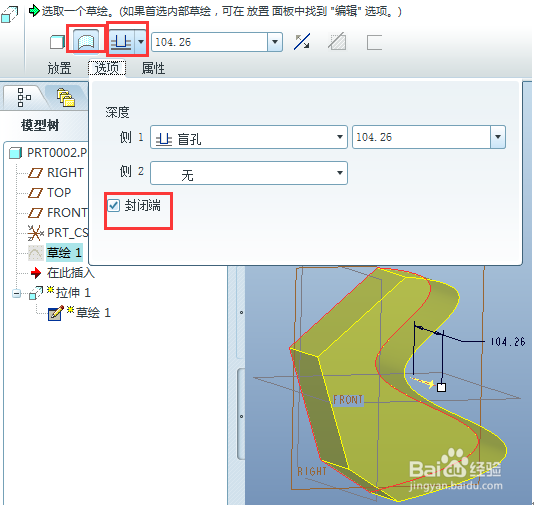This screenshot has width=534, height=505.
Task: Select the FRONT datum plane in tree
Action: click(67, 213)
